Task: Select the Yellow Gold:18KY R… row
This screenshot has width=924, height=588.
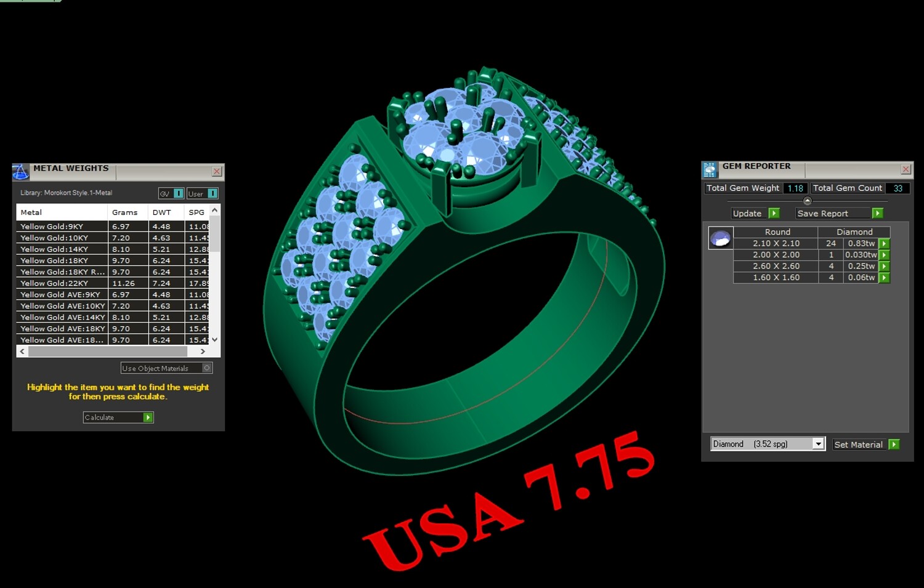Action: click(x=113, y=272)
